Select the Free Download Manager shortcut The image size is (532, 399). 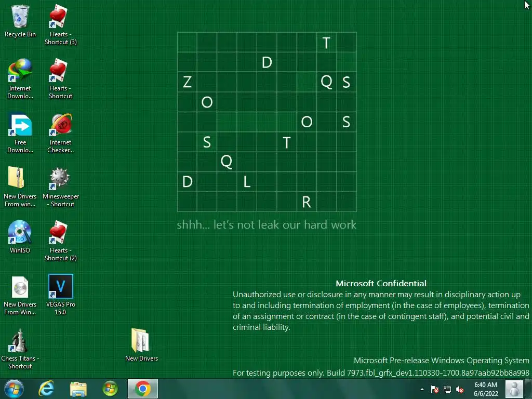point(20,133)
